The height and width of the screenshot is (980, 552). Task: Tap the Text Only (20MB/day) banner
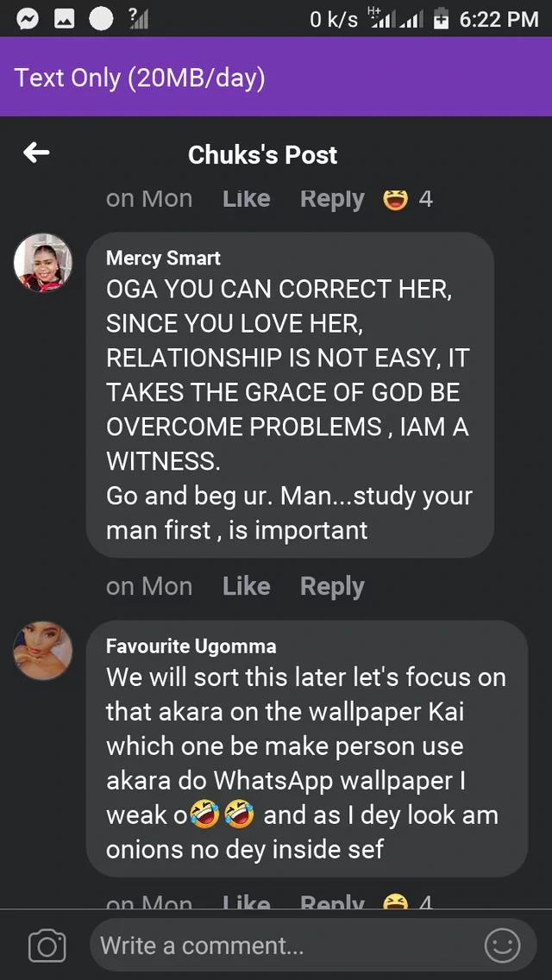point(140,78)
